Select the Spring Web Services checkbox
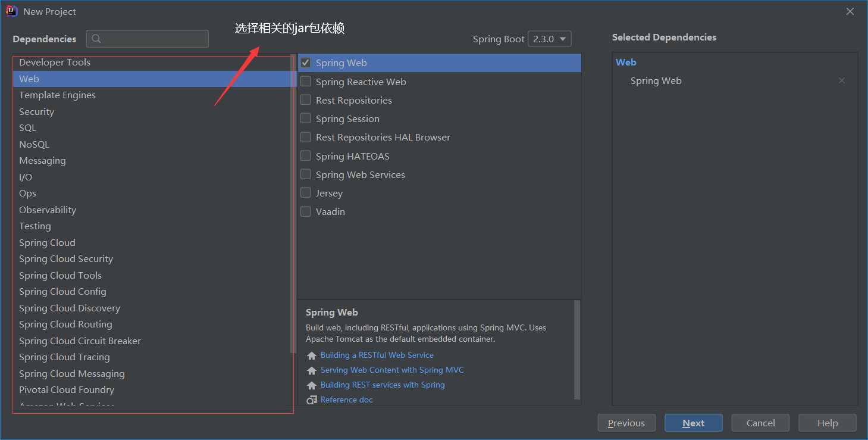 [306, 174]
